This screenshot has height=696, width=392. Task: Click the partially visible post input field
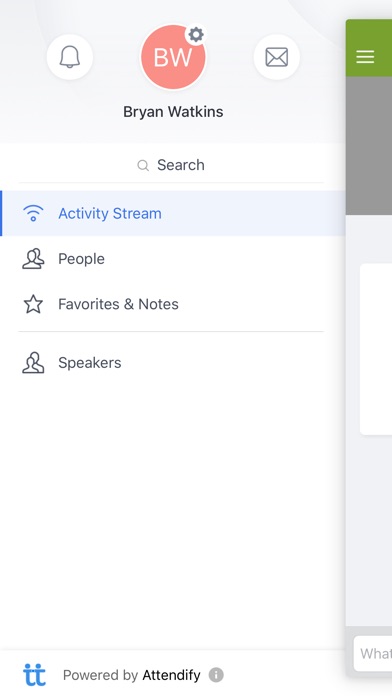pyautogui.click(x=373, y=653)
